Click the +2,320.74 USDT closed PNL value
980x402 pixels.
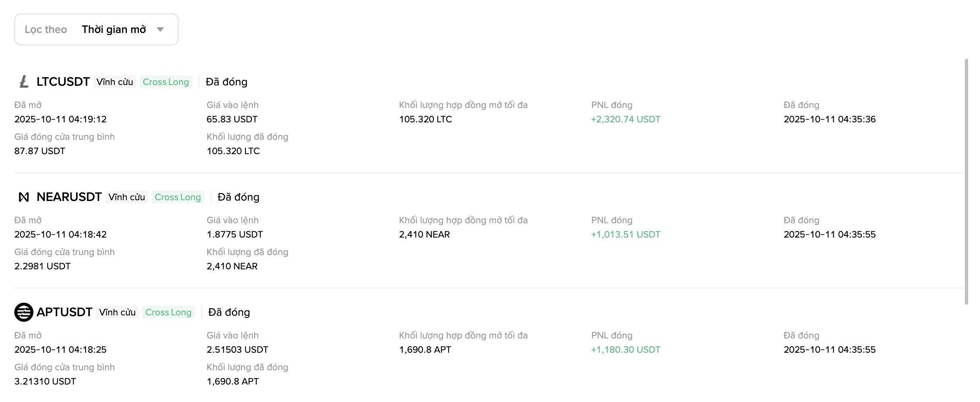[x=626, y=119]
